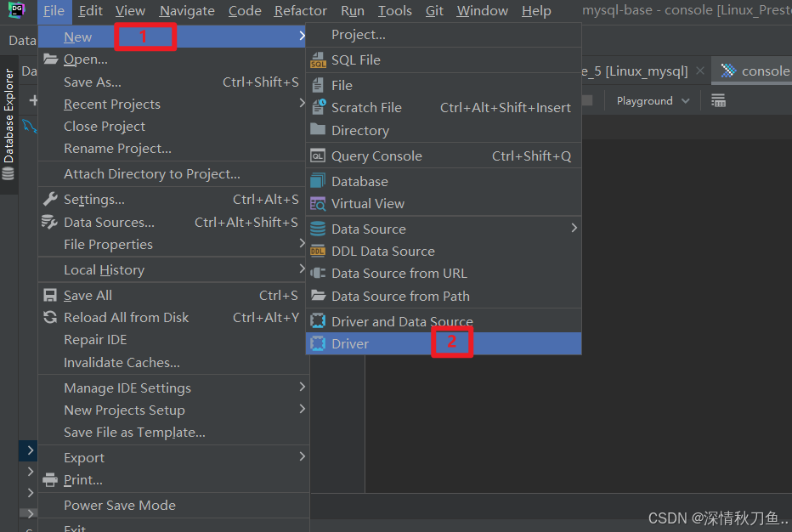Choose Print... menu entry
Image resolution: width=792 pixels, height=532 pixels.
tap(173, 480)
